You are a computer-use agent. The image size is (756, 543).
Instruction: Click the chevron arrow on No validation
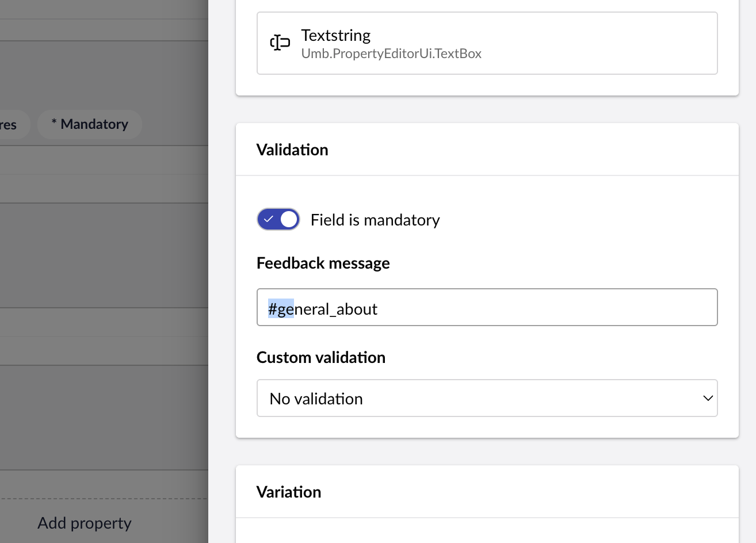[x=708, y=398]
